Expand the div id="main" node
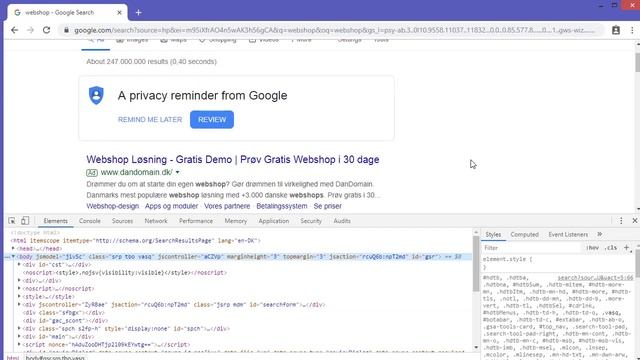This screenshot has width=640, height=360. [x=19, y=336]
